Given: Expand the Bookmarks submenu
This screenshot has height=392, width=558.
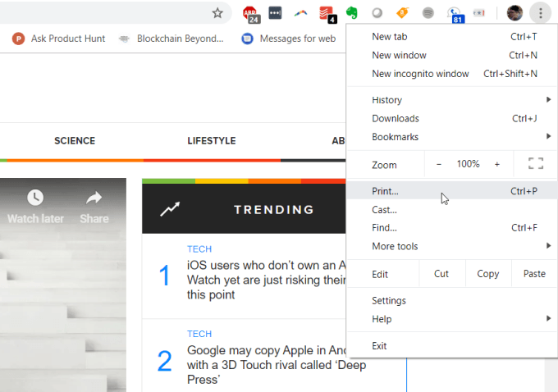Looking at the screenshot, I should (452, 137).
